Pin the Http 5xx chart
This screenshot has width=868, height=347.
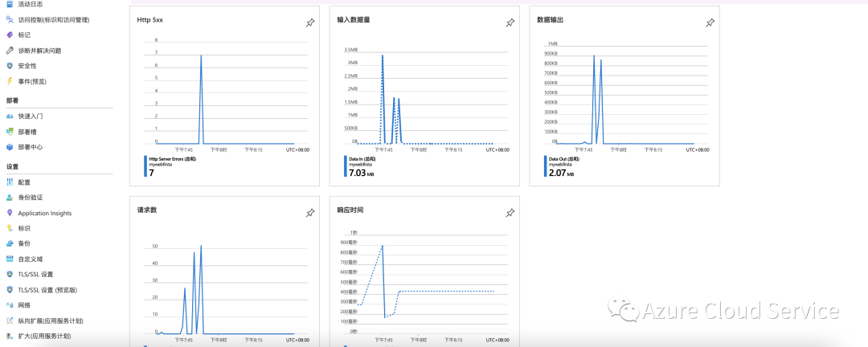click(x=310, y=22)
